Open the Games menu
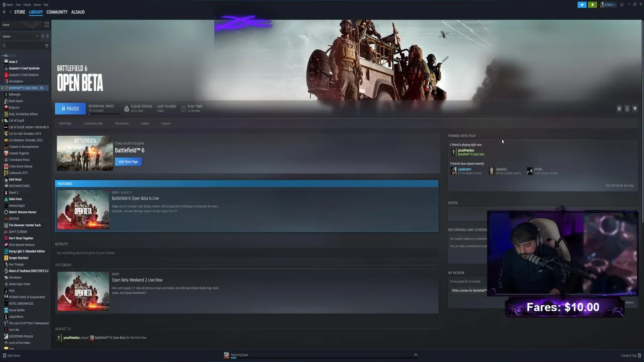Image resolution: width=644 pixels, height=362 pixels. click(x=37, y=5)
